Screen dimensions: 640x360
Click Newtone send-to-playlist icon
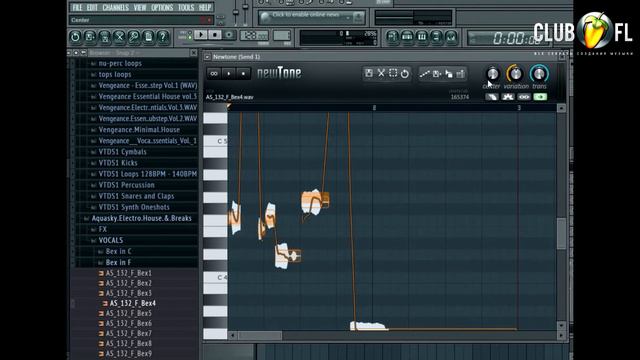click(460, 74)
